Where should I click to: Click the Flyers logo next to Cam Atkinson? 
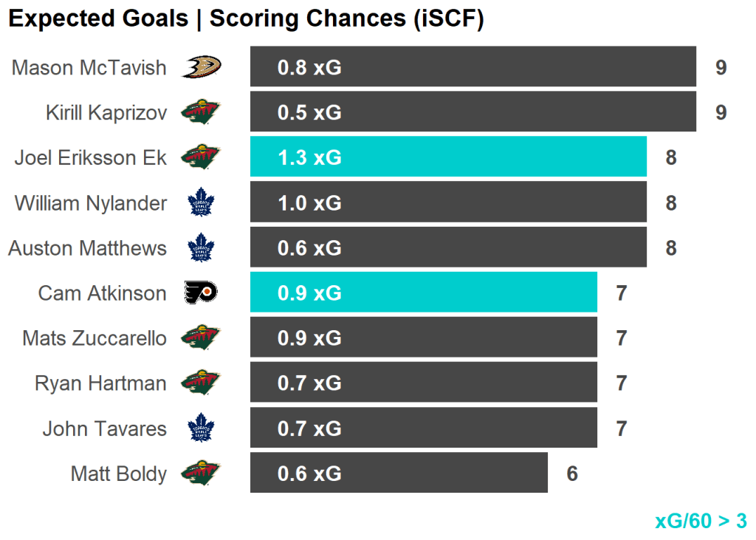201,293
